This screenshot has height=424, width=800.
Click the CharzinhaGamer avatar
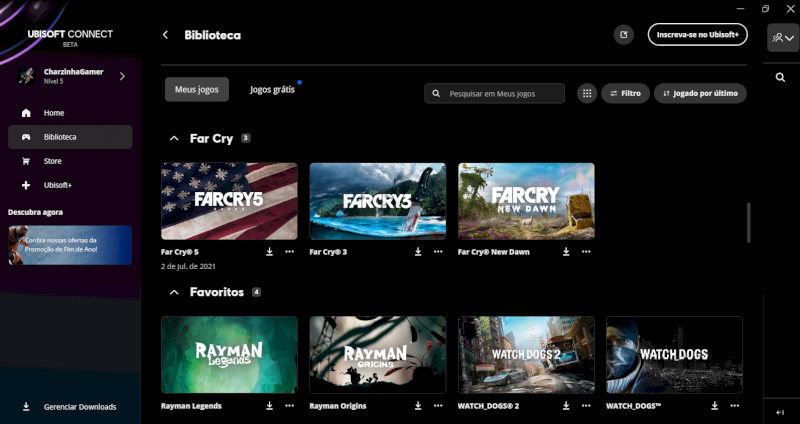[x=26, y=76]
